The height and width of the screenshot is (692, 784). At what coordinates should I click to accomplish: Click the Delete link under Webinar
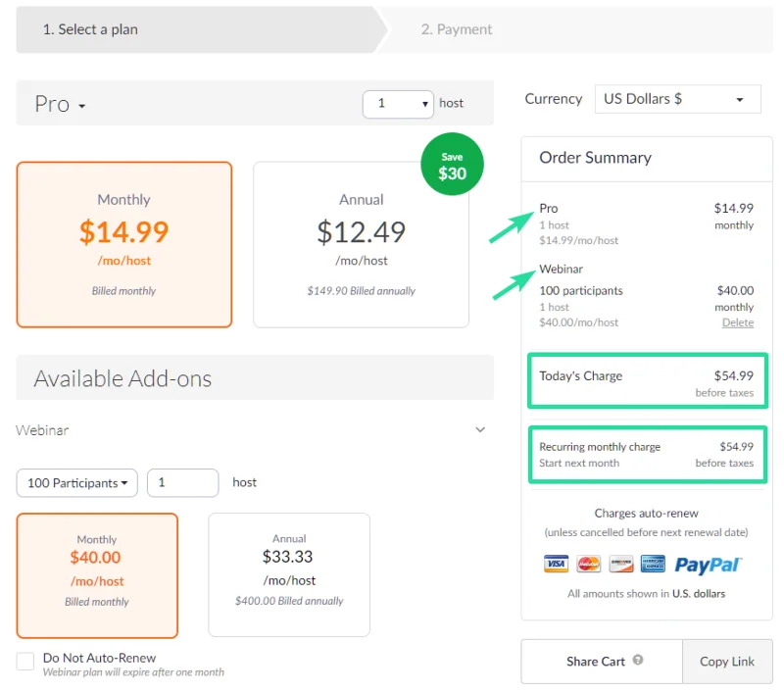[x=738, y=322]
